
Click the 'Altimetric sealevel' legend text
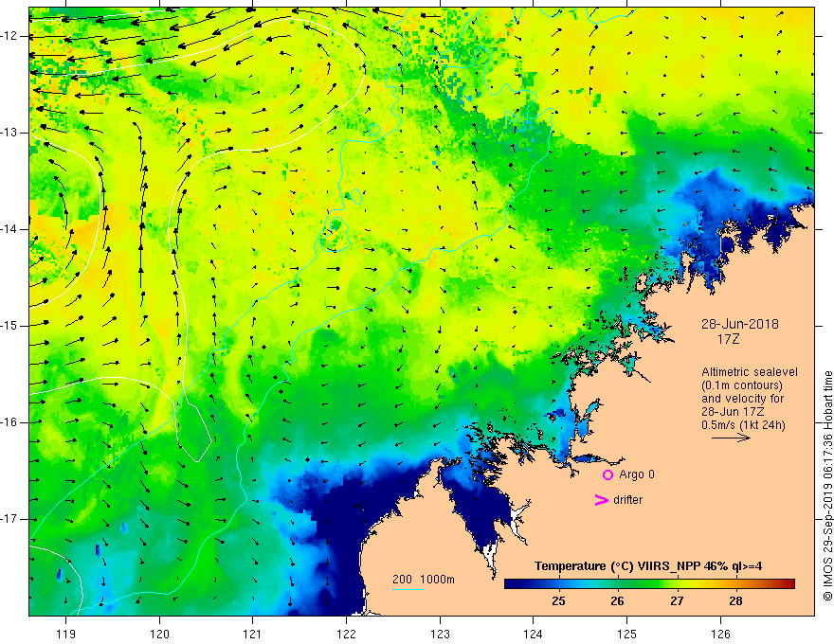pyautogui.click(x=750, y=372)
